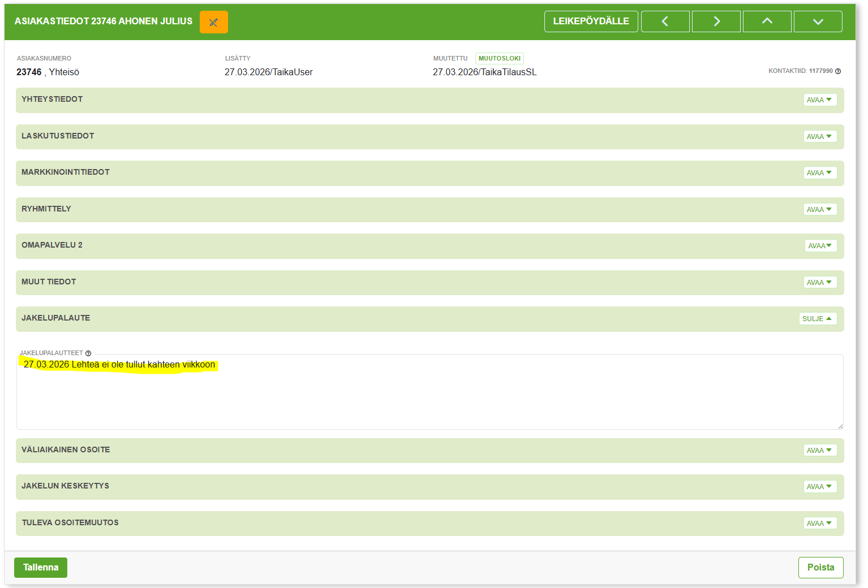This screenshot has width=868, height=588.
Task: Open the Muutosloki change log
Action: click(x=499, y=58)
